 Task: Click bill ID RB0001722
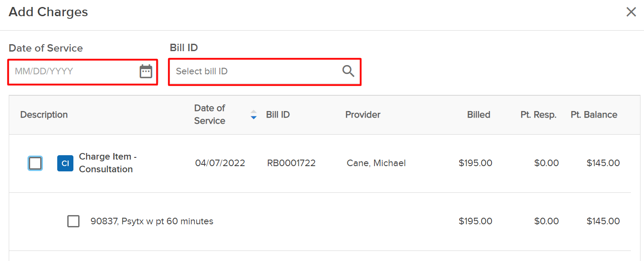[x=291, y=163]
